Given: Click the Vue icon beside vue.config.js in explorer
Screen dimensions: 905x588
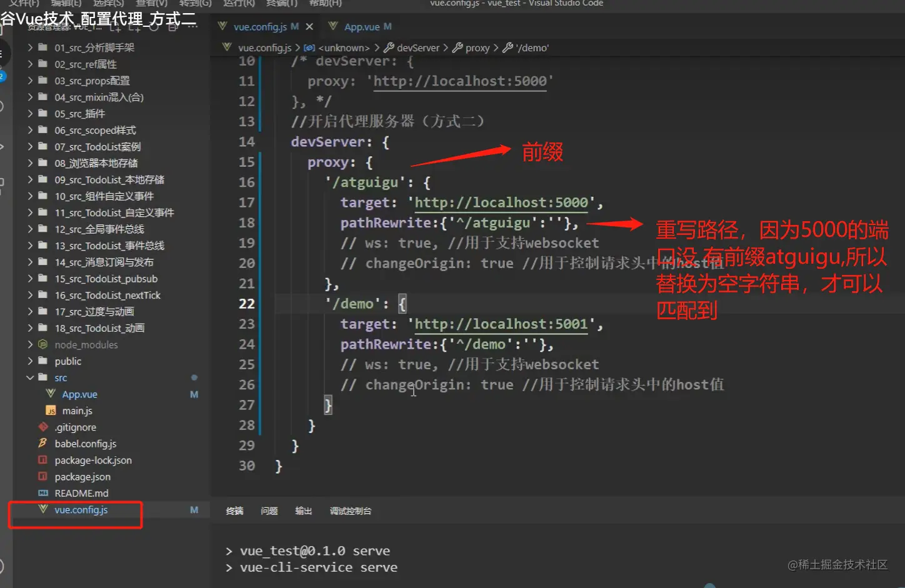Looking at the screenshot, I should (x=43, y=509).
